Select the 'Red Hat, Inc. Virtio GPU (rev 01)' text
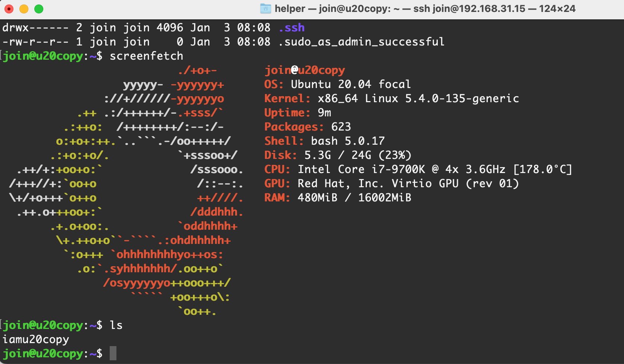 [x=408, y=183]
